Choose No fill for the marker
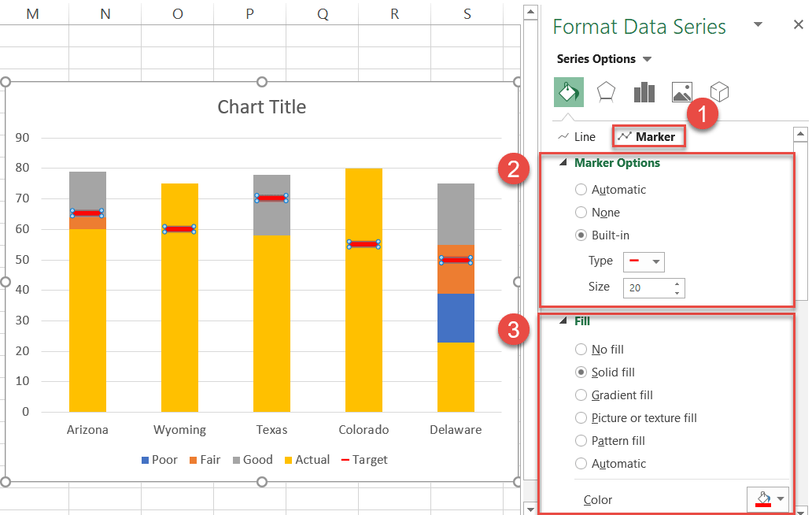This screenshot has height=515, width=812. [581, 349]
